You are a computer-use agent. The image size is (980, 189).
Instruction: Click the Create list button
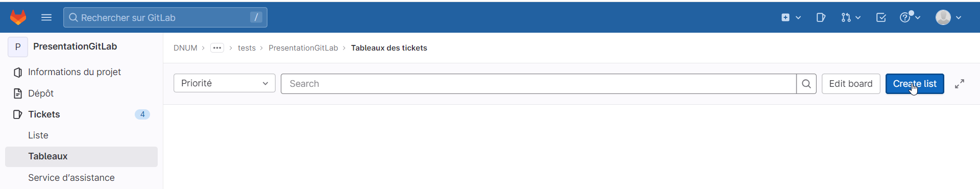[915, 84]
